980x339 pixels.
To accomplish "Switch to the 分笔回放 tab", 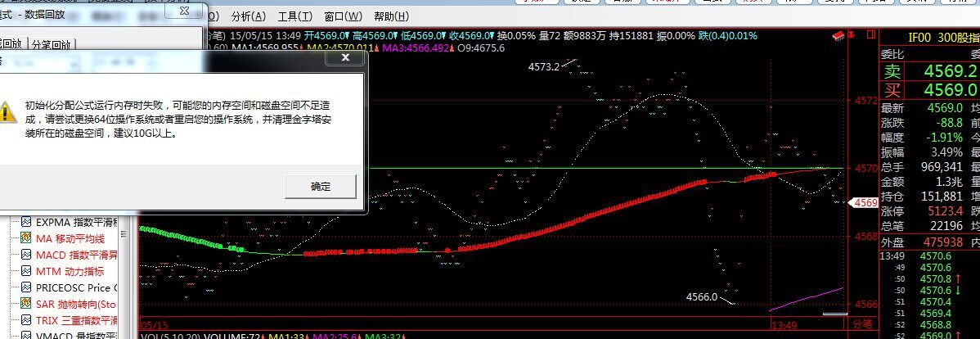I will click(51, 44).
